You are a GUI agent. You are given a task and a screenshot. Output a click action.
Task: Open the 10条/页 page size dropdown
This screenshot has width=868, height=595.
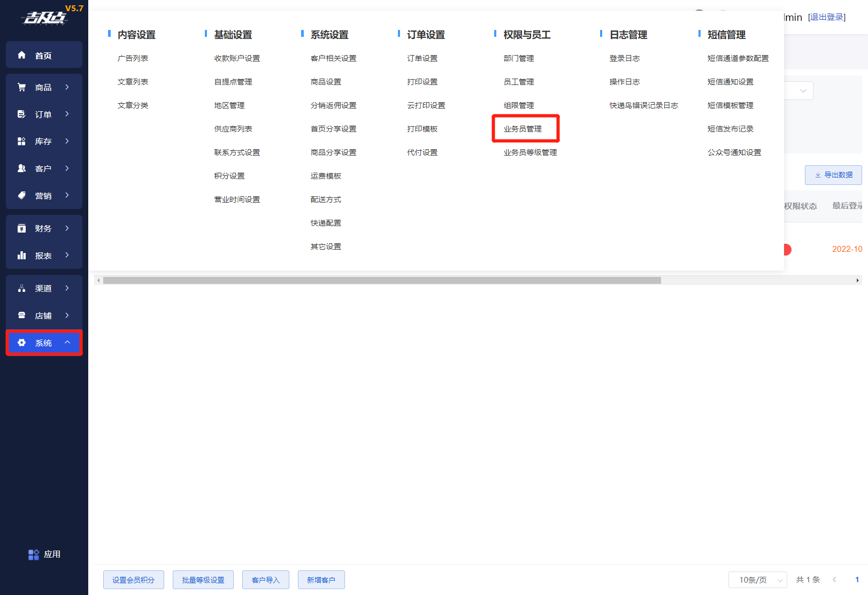point(757,580)
